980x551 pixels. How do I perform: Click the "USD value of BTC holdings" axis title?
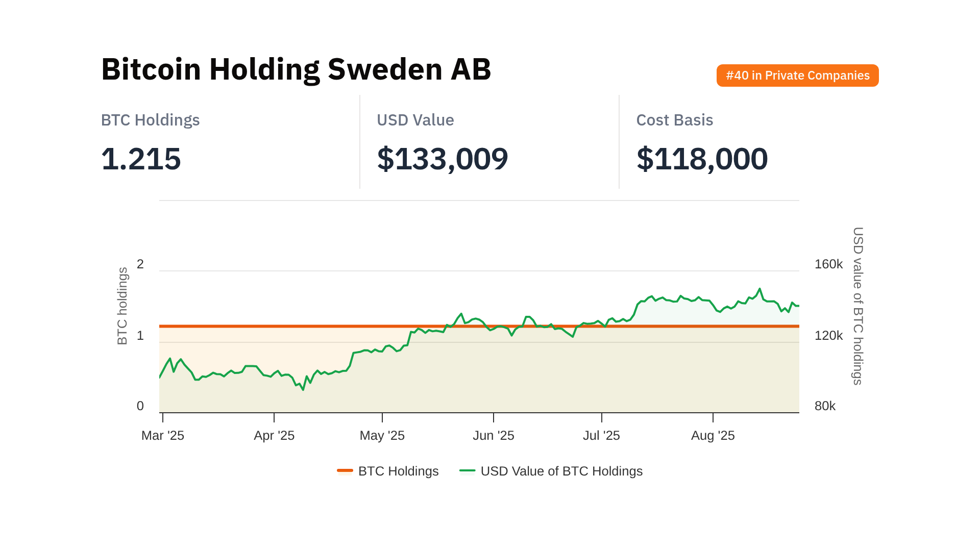pyautogui.click(x=858, y=306)
